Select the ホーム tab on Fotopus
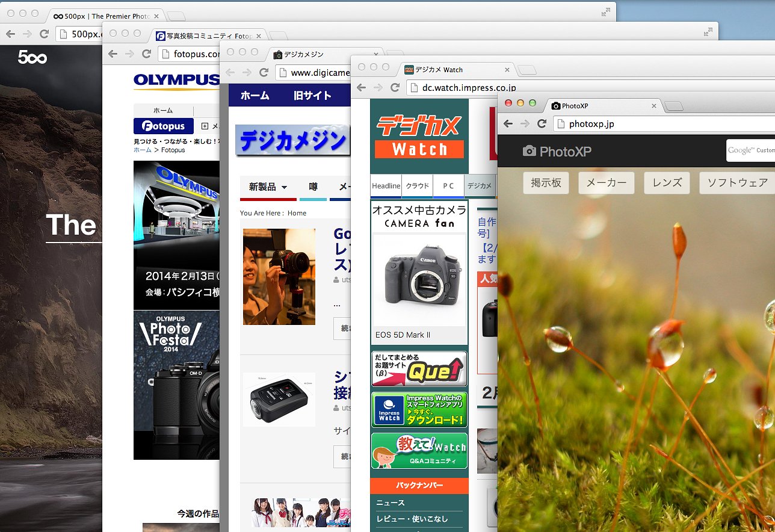This screenshot has width=775, height=532. pyautogui.click(x=163, y=111)
